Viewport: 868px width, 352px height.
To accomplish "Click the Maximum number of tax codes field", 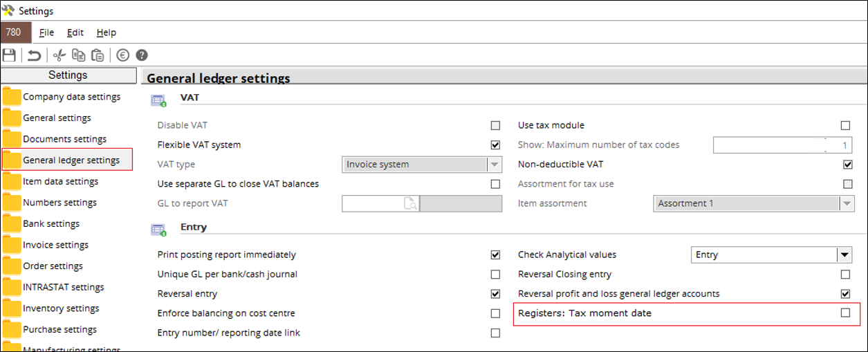I will [x=784, y=145].
